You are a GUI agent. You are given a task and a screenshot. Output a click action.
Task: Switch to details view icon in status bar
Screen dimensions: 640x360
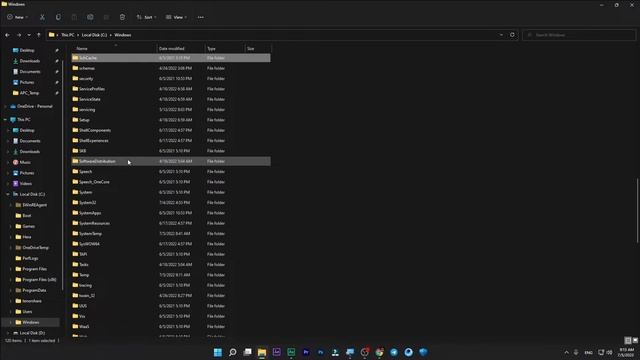(x=628, y=340)
